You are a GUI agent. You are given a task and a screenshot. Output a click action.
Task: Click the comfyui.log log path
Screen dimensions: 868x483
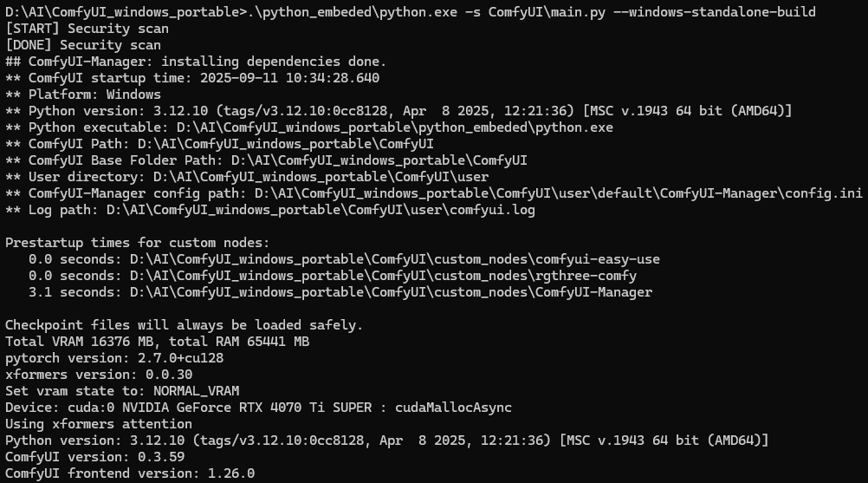pyautogui.click(x=321, y=210)
